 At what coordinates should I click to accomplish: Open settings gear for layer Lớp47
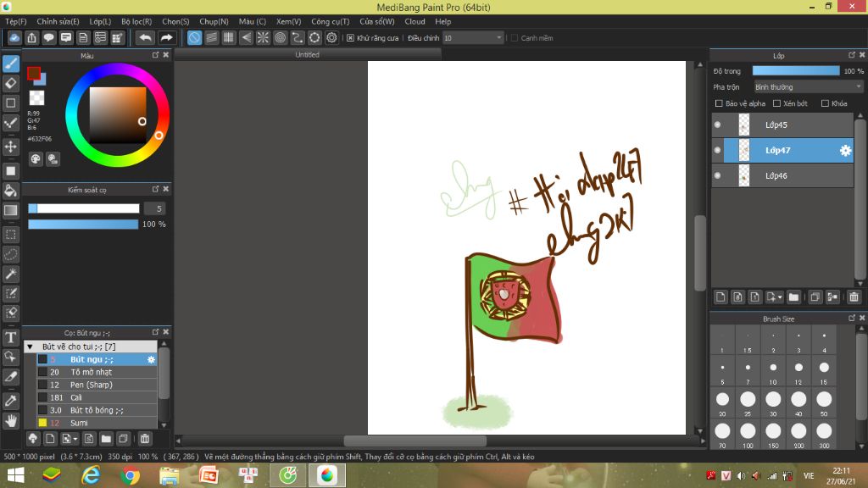(x=845, y=151)
